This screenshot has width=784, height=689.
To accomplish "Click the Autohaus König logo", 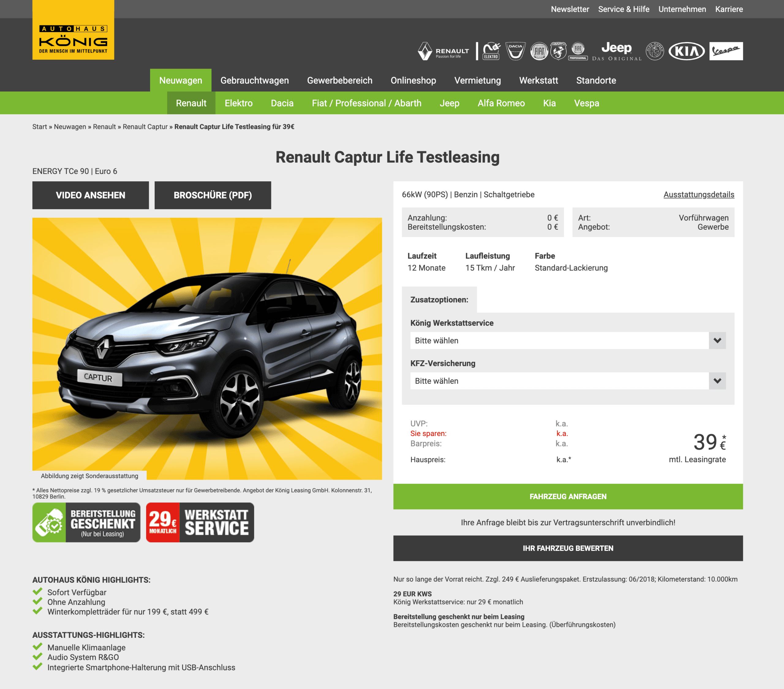I will (x=73, y=30).
